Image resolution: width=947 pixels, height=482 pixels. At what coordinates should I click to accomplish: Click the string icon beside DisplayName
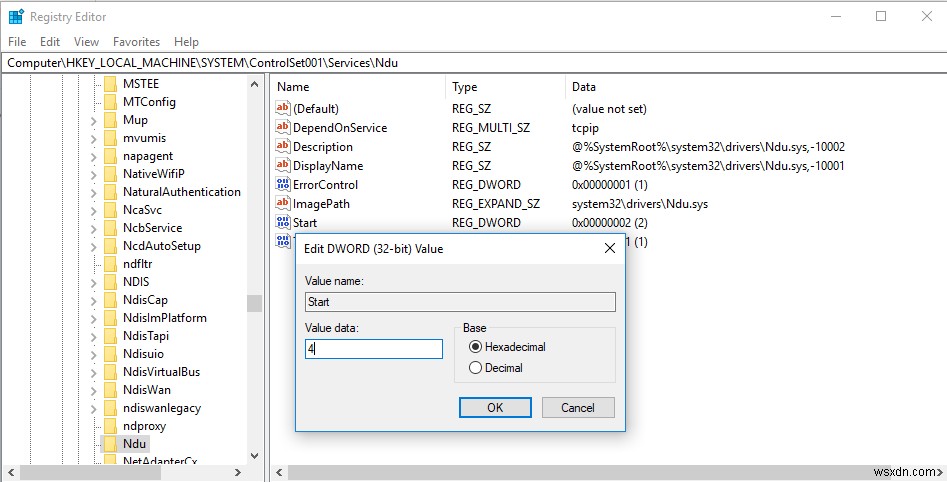(x=282, y=165)
